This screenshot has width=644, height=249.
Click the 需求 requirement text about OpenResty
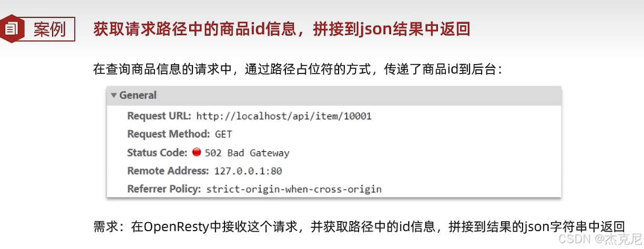359,226
